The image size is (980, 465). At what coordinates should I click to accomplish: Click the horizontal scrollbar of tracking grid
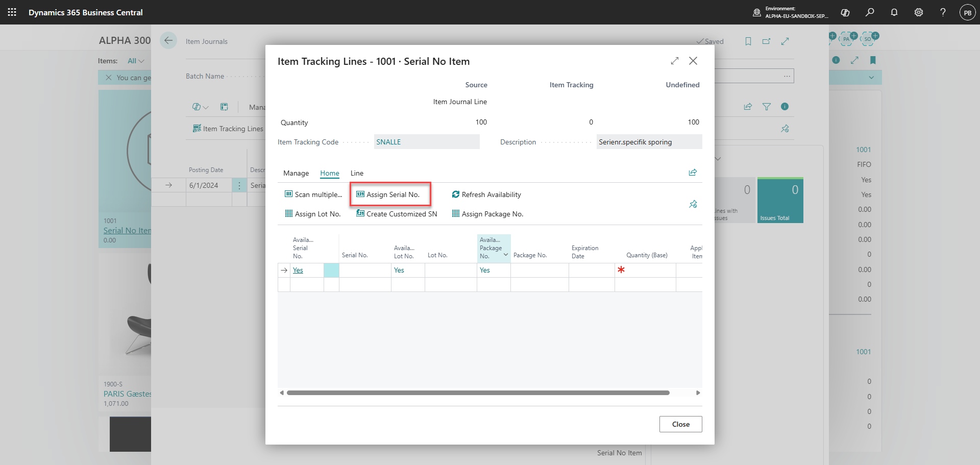pyautogui.click(x=478, y=393)
